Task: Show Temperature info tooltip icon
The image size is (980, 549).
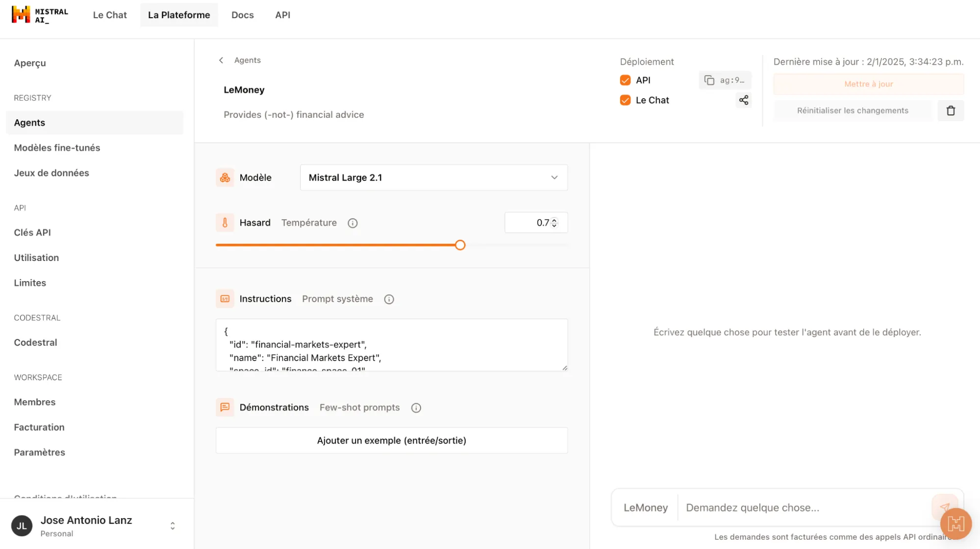Action: click(x=352, y=223)
